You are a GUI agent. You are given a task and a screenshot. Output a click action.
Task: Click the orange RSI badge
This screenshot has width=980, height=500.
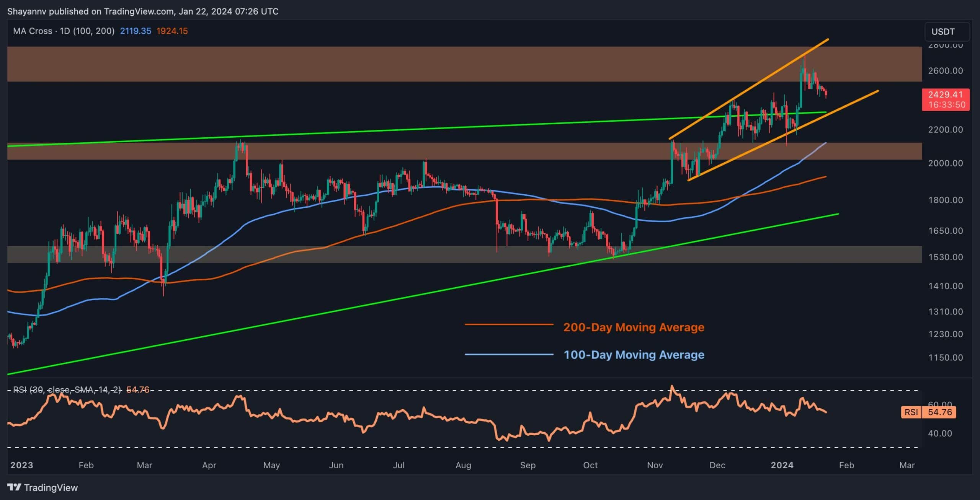pyautogui.click(x=911, y=412)
